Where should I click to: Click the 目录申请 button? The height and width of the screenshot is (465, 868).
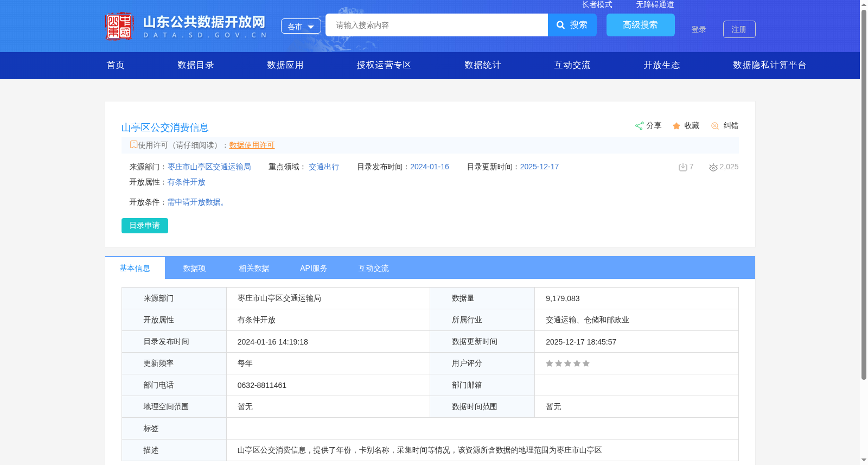(145, 226)
